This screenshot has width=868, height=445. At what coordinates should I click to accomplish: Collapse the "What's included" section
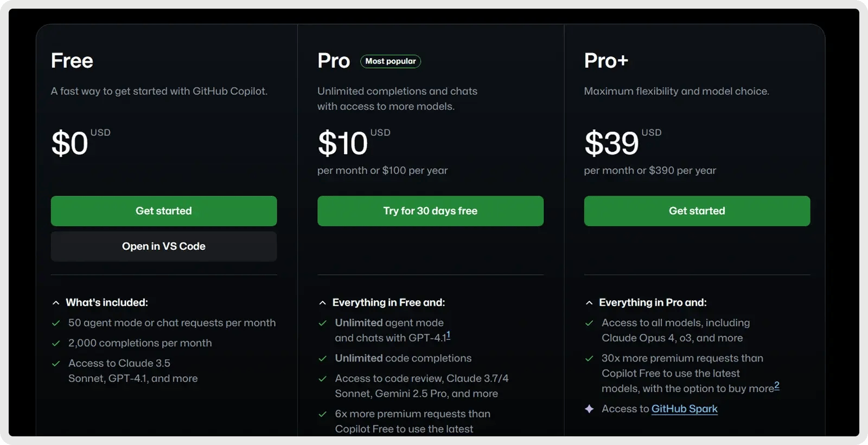click(55, 302)
